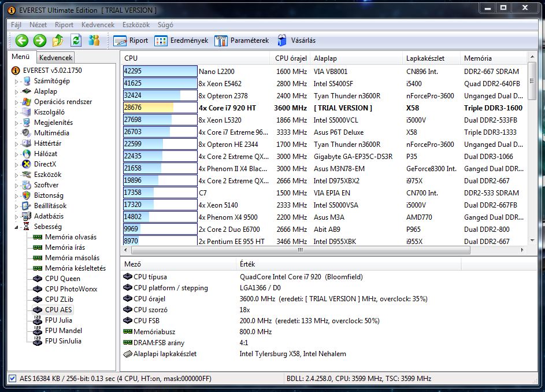This screenshot has height=392, width=545.
Task: Open the Fájl menu
Action: (16, 25)
